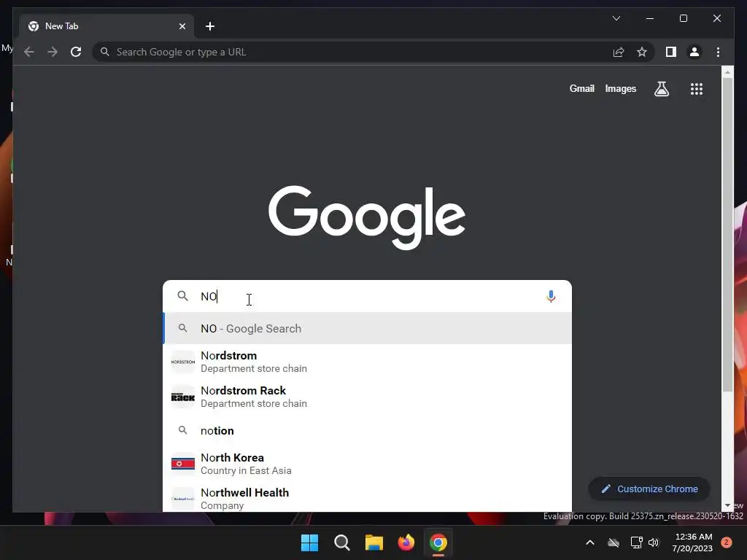Click the Customize Chrome button

(x=649, y=489)
